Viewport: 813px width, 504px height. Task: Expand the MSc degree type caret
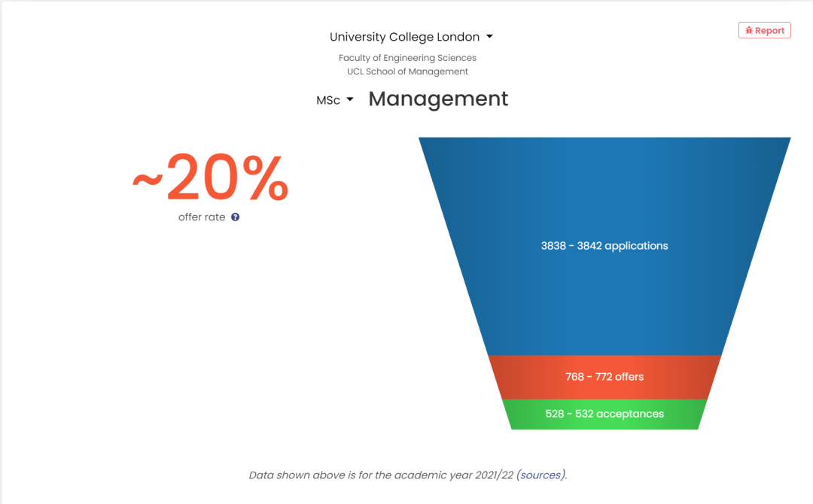pos(350,99)
